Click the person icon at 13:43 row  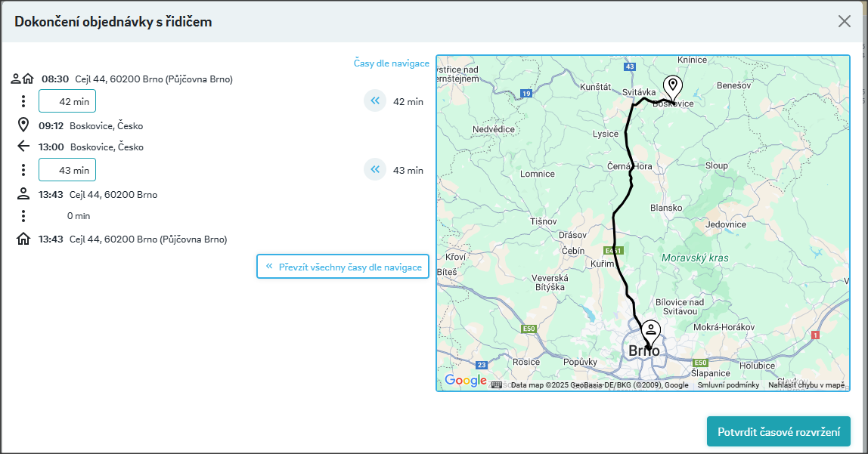pyautogui.click(x=23, y=194)
